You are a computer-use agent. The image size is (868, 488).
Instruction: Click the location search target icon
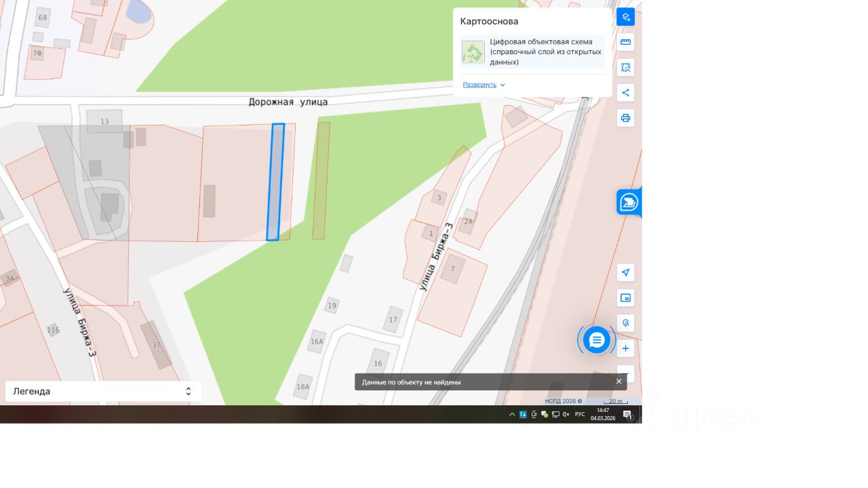click(x=625, y=323)
